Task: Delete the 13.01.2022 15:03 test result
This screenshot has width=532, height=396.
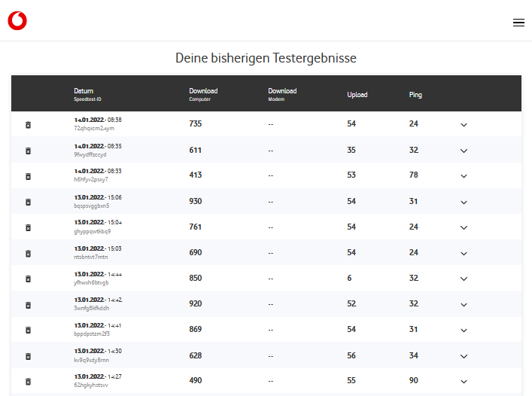Action: point(28,254)
